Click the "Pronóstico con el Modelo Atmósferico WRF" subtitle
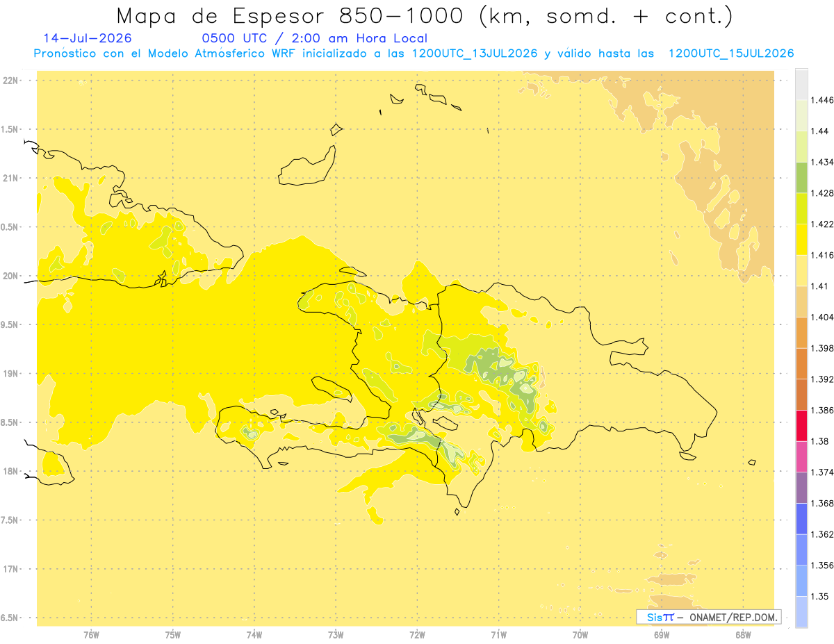Image resolution: width=834 pixels, height=644 pixels. [159, 53]
